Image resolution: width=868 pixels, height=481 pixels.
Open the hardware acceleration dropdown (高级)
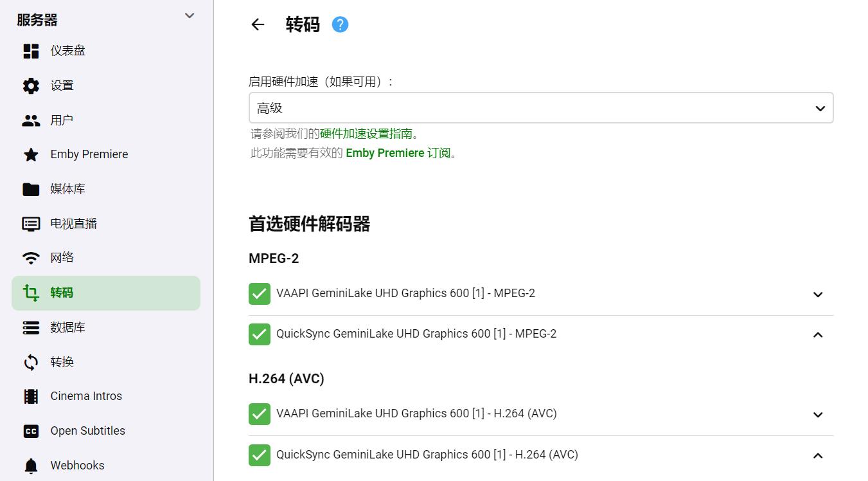click(x=541, y=108)
